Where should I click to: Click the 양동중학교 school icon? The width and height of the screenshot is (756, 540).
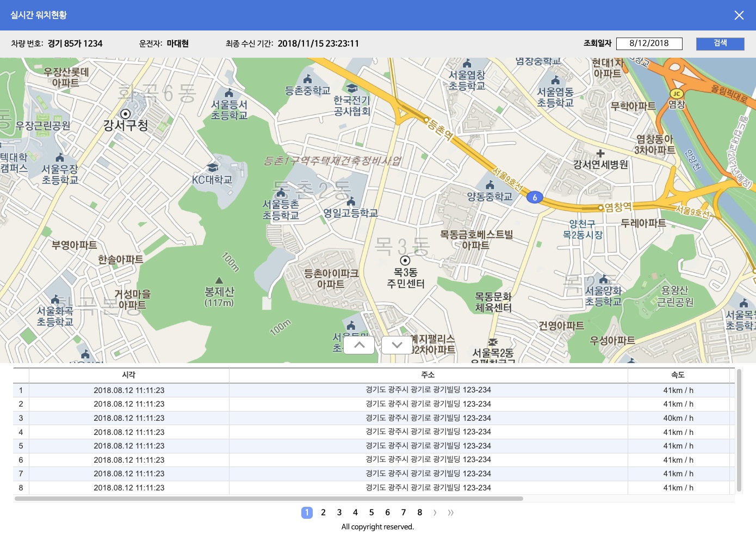[x=489, y=185]
